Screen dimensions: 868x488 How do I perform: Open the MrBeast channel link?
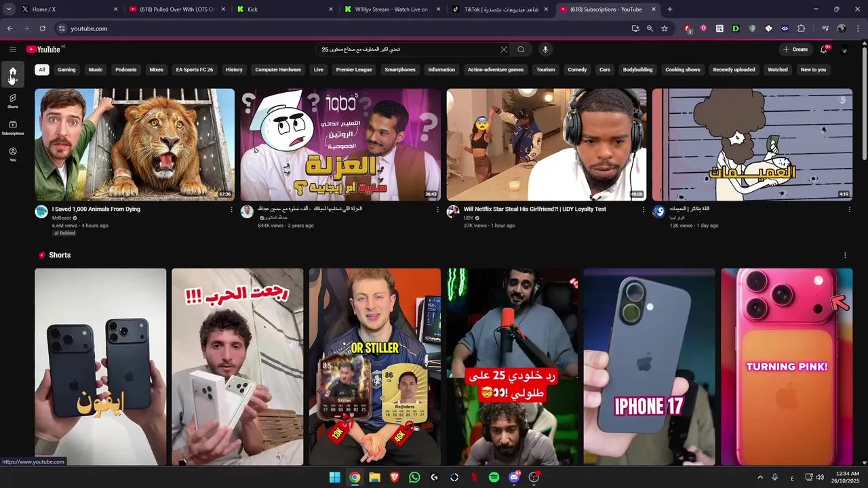click(x=62, y=218)
